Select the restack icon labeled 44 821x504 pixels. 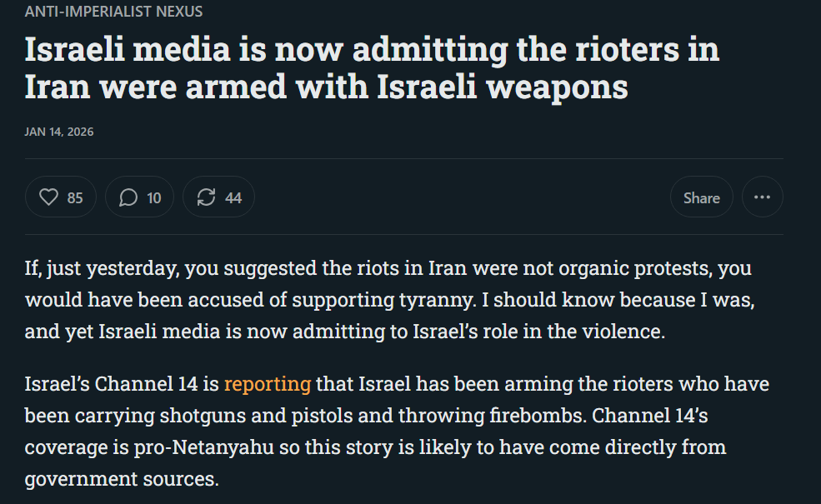click(x=218, y=197)
